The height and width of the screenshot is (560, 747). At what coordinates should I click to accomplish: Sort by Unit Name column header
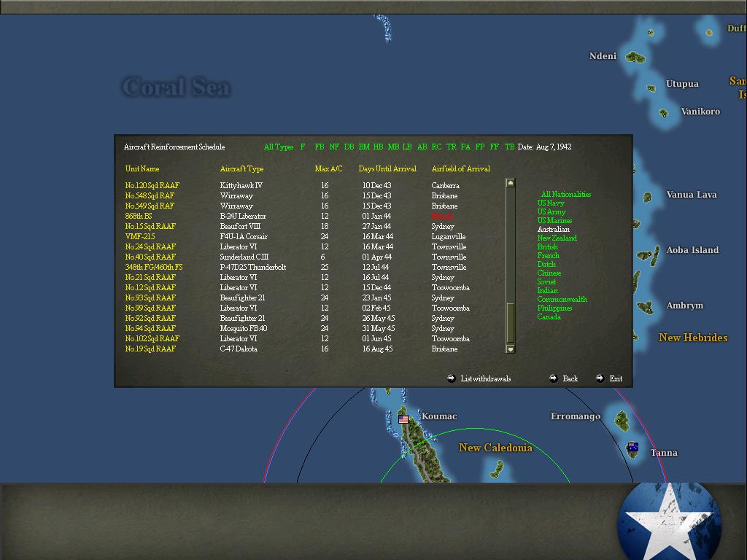142,168
